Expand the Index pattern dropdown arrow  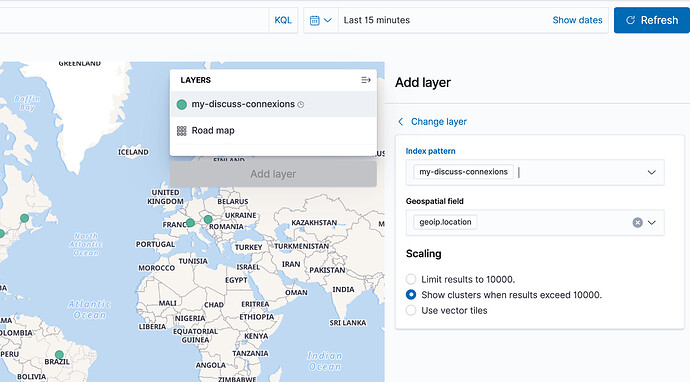coord(651,173)
